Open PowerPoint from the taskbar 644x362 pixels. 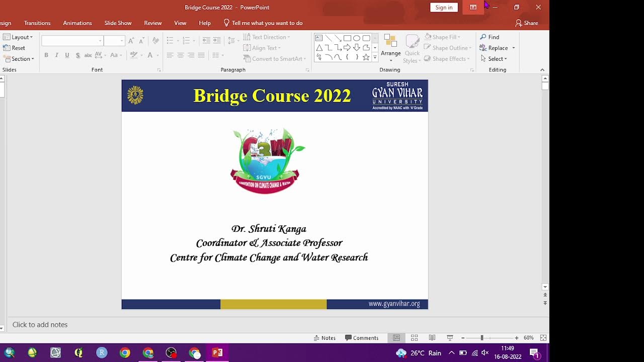pos(217,353)
